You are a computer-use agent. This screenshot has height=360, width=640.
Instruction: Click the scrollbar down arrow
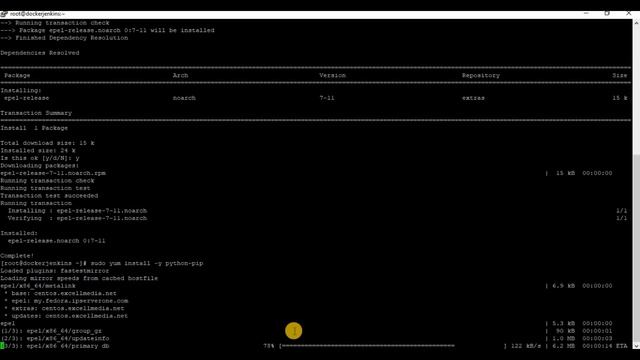tap(636, 346)
